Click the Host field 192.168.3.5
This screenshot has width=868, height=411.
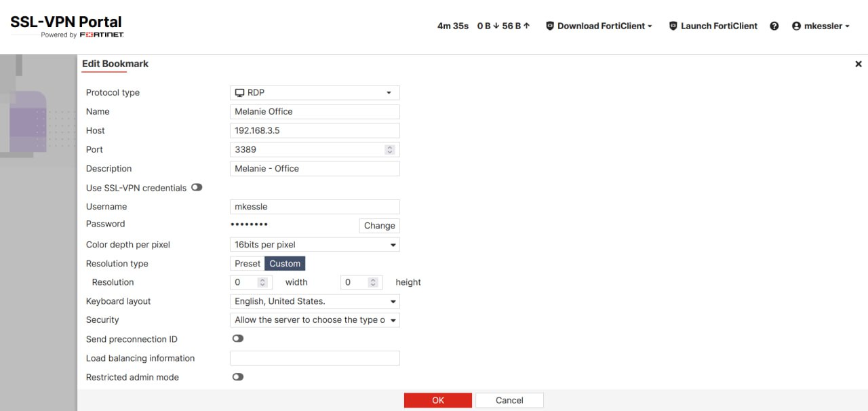click(315, 130)
